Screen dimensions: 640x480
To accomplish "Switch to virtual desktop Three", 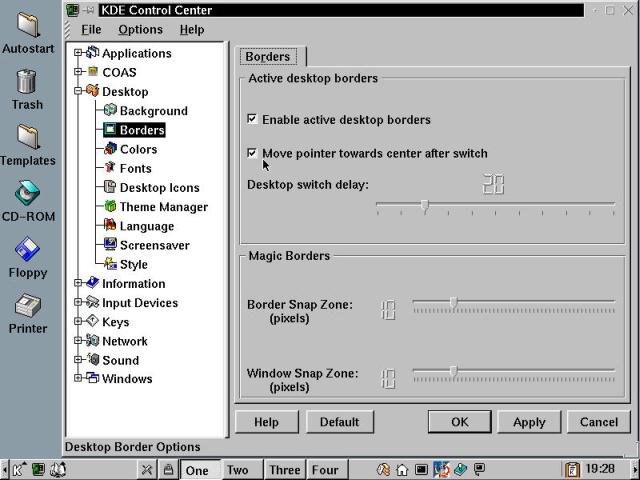I will 284,470.
